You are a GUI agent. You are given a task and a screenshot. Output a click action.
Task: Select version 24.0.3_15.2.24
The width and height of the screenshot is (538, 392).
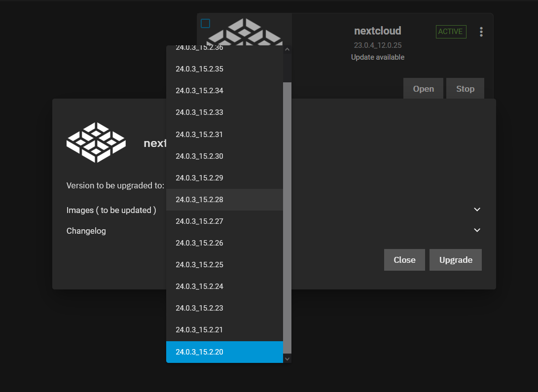(225, 286)
